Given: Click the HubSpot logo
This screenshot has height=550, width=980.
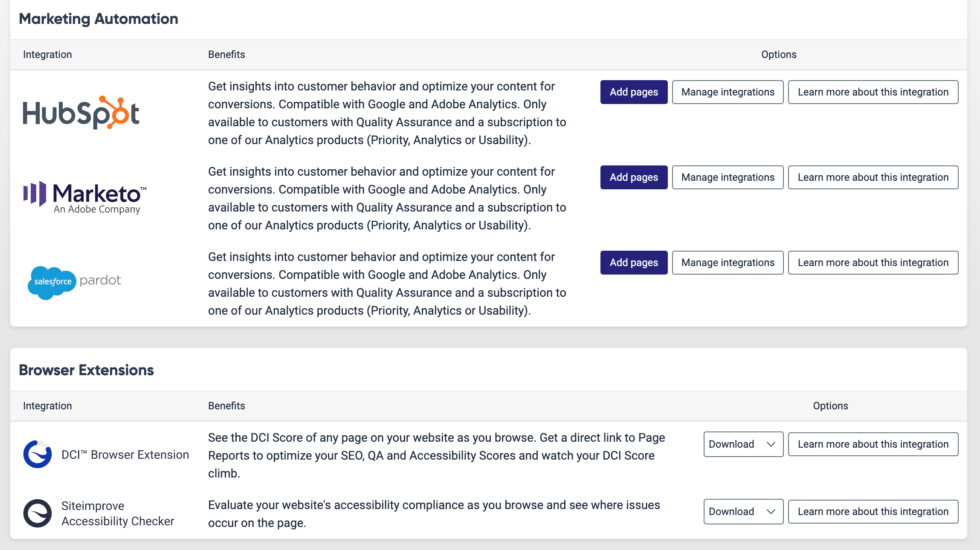Looking at the screenshot, I should pos(81,113).
